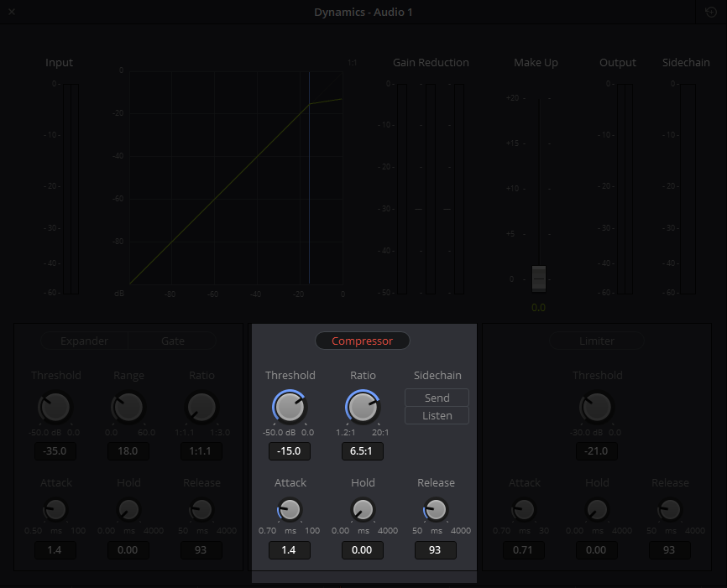The height and width of the screenshot is (588, 727).
Task: Click the Compressor Threshold knob
Action: [x=290, y=407]
